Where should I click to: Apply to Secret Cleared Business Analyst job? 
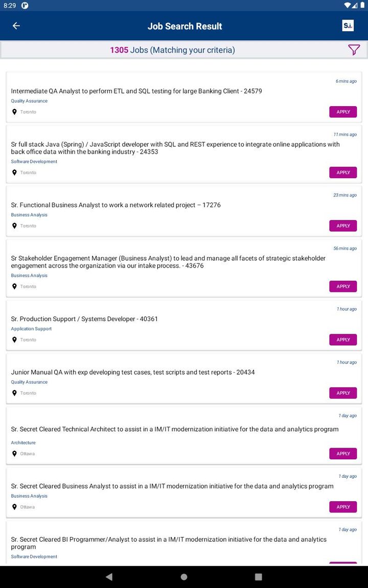coord(343,507)
